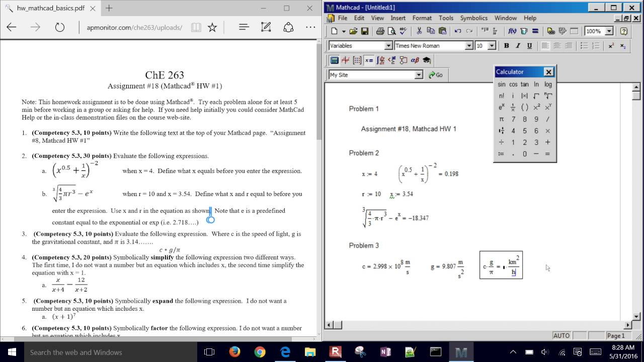644x362 pixels.
Task: Insert definition := operator from Calculator
Action: click(x=502, y=154)
